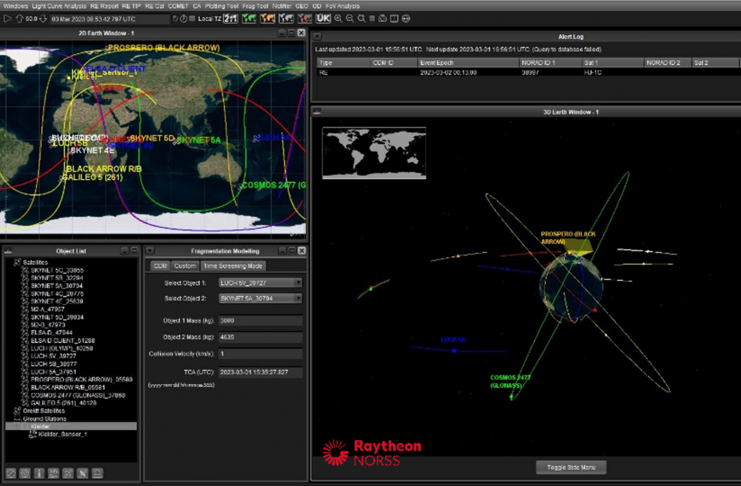The height and width of the screenshot is (486, 741).
Task: Open the Select Object 1 dropdown
Action: coord(260,283)
